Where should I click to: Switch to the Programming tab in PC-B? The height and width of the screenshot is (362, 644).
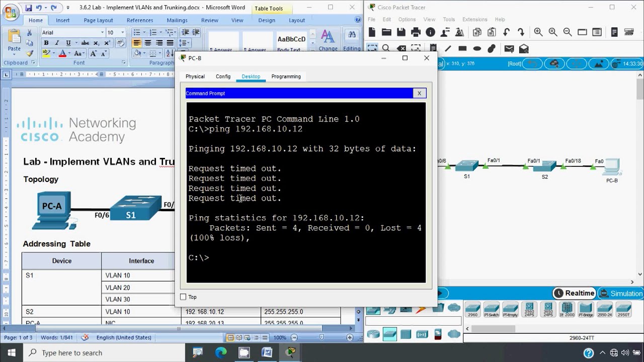click(286, 76)
